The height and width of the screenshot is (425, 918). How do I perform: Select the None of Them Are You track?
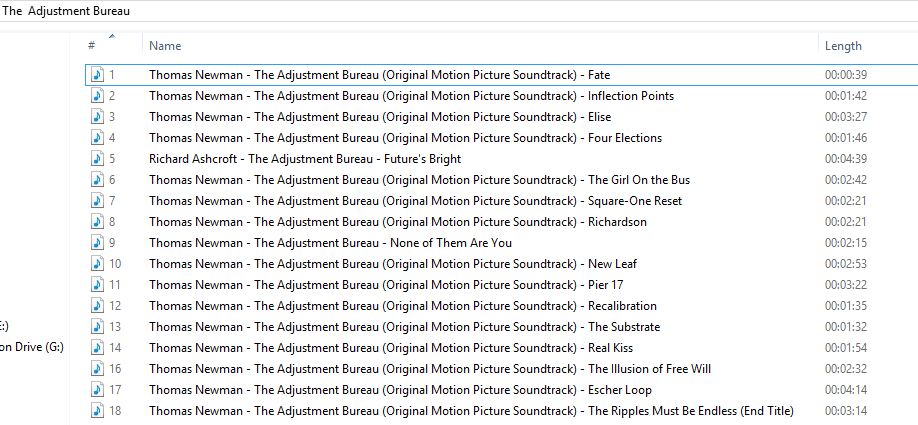click(330, 243)
